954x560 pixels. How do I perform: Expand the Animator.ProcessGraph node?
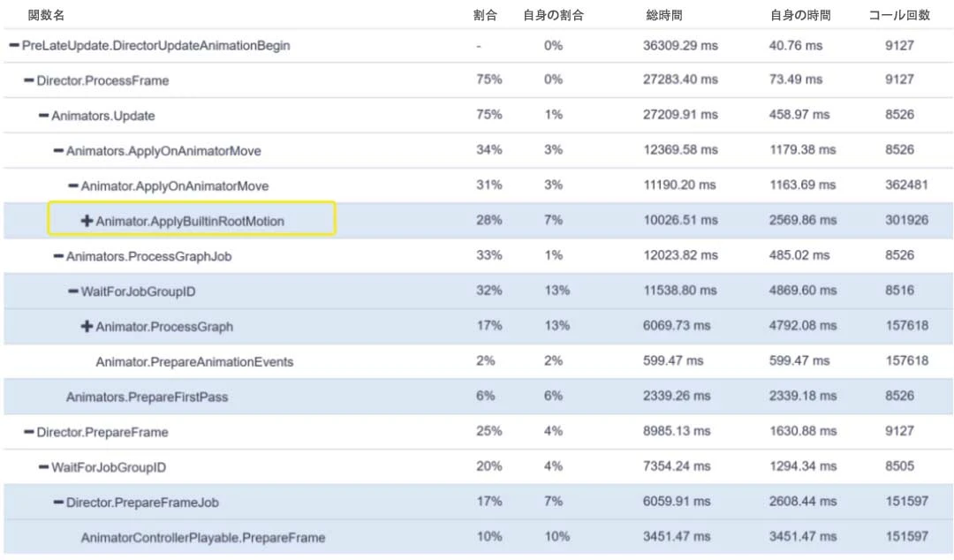[87, 327]
